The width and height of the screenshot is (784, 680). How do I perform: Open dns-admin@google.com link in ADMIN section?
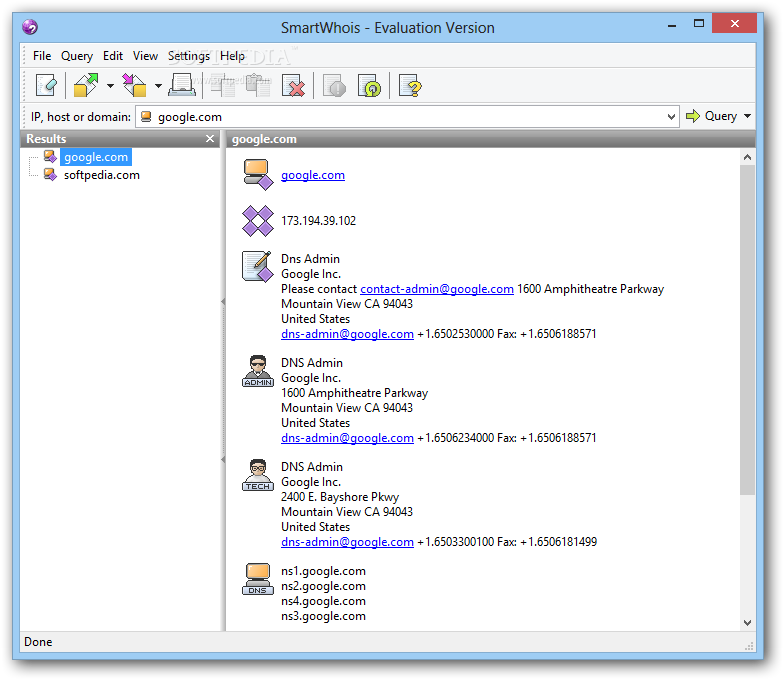click(x=348, y=438)
